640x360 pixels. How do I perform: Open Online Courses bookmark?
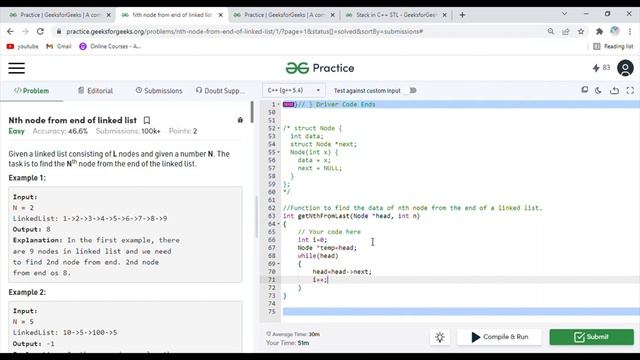(x=110, y=47)
